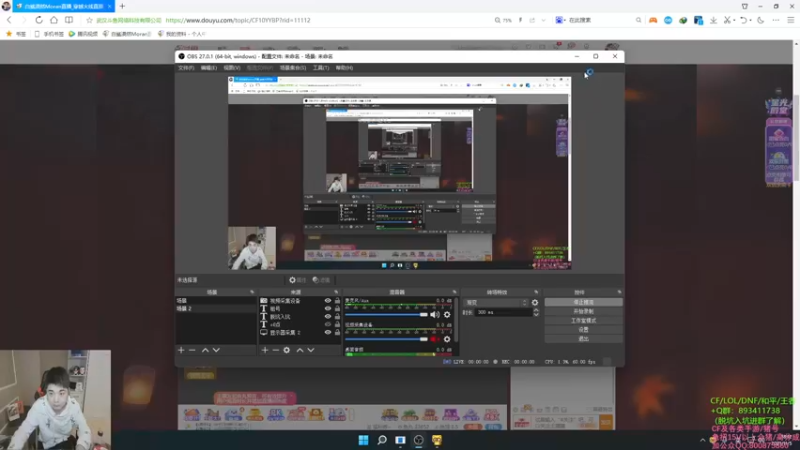
Task: Toggle the lock on 视频采集设备 source
Action: pyautogui.click(x=337, y=301)
